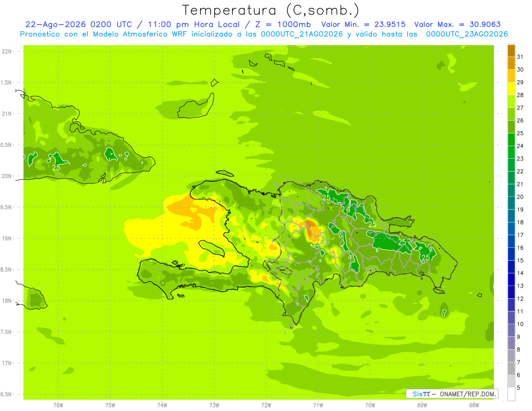Image resolution: width=532 pixels, height=411 pixels.
Task: Click the '73W' longitude axis label
Action: click(x=214, y=405)
